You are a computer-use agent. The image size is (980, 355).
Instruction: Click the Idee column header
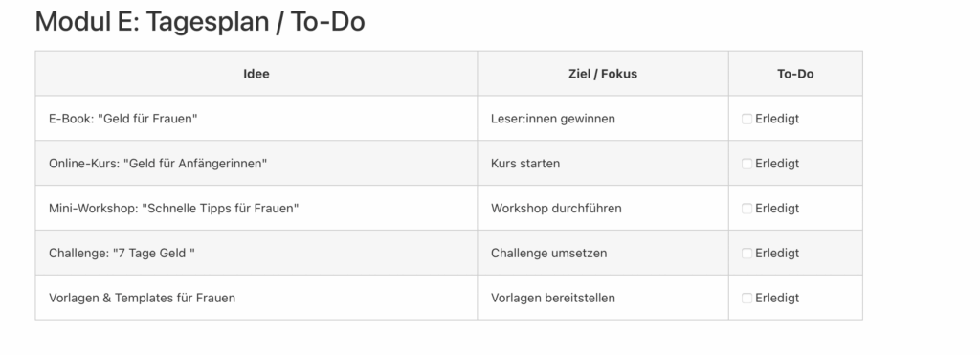click(x=256, y=74)
